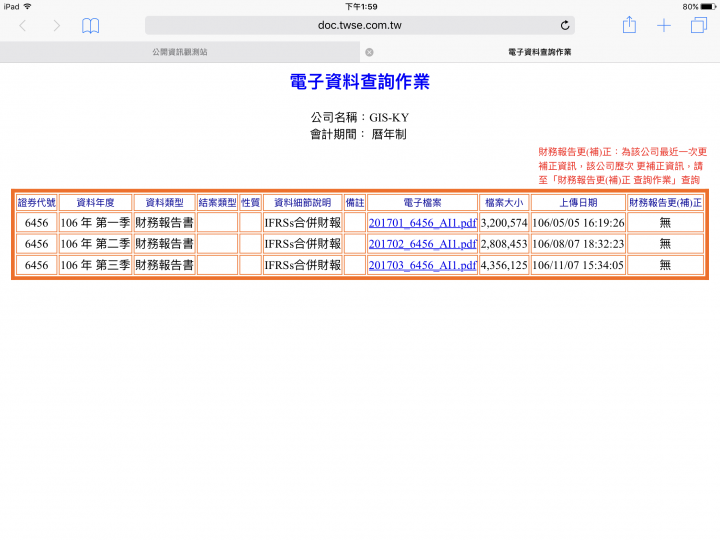Click the file size 4,356,125
This screenshot has width=720, height=540.
coord(504,265)
